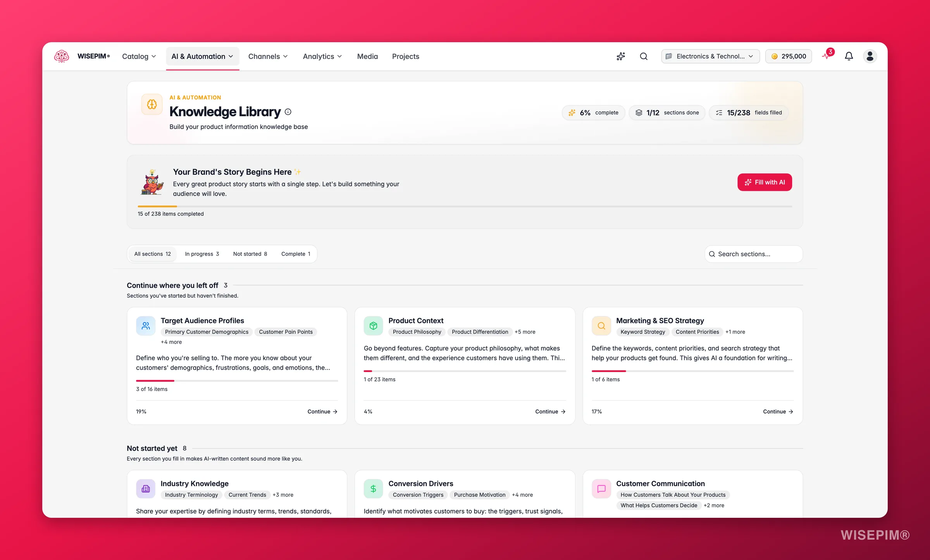Expand the AI & Automation menu
Screen dimensions: 930x560
click(x=202, y=56)
